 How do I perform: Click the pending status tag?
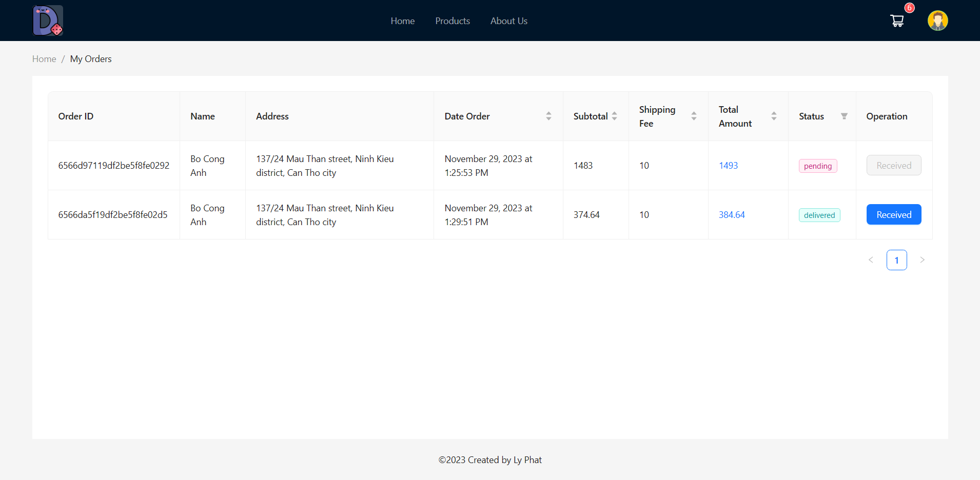[x=817, y=166]
